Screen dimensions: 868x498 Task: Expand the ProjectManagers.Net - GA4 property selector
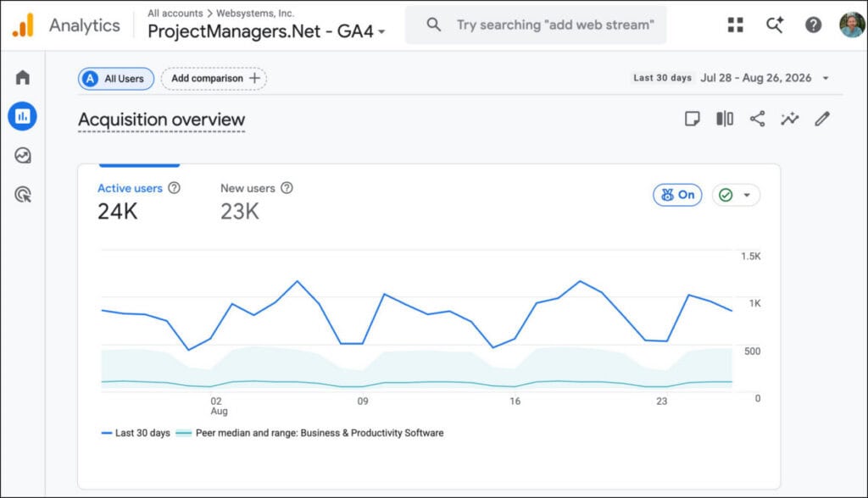266,31
